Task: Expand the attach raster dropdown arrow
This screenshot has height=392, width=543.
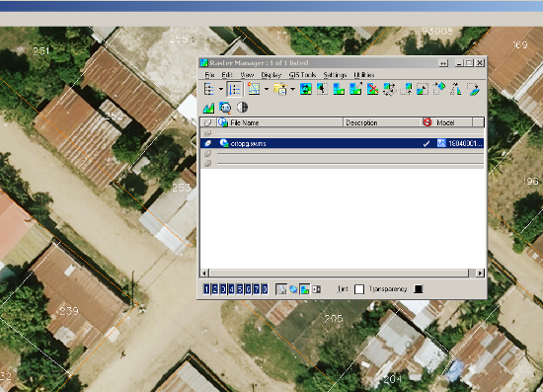Action: (292, 89)
